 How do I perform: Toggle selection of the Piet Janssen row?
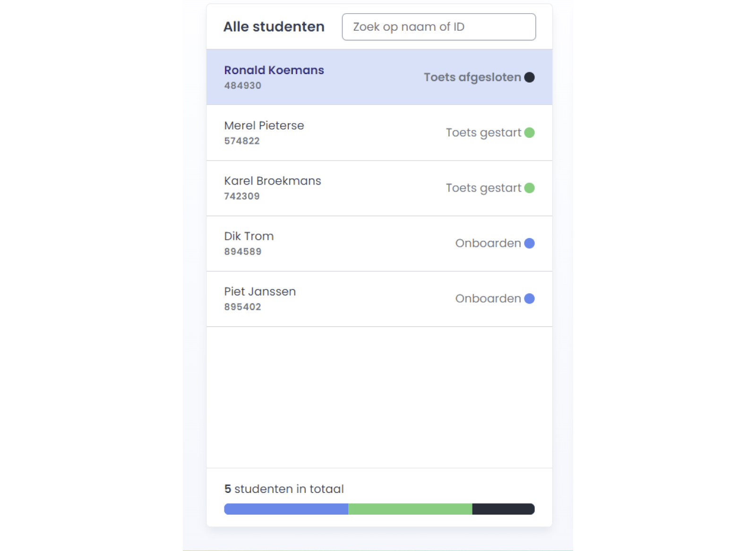378,299
